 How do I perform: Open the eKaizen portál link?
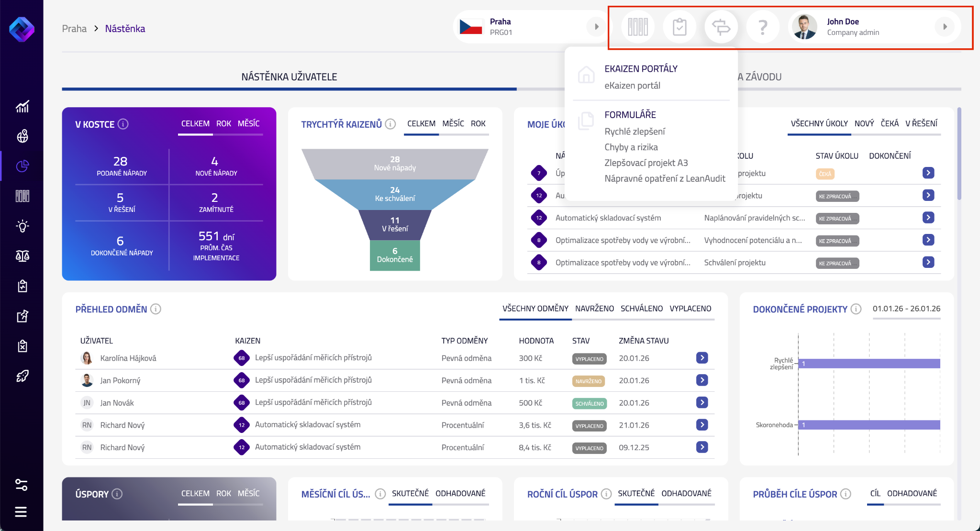[632, 86]
